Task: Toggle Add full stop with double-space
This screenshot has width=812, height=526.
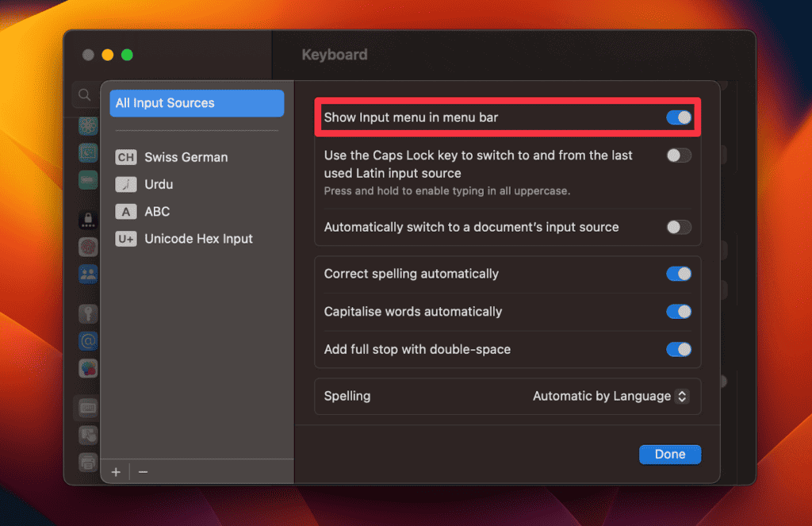Action: point(679,349)
